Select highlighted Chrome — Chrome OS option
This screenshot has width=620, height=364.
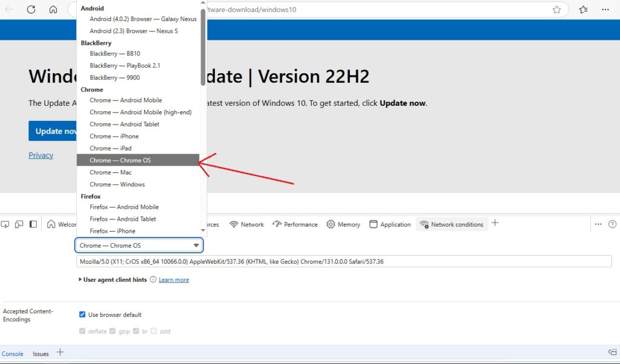[x=138, y=160]
